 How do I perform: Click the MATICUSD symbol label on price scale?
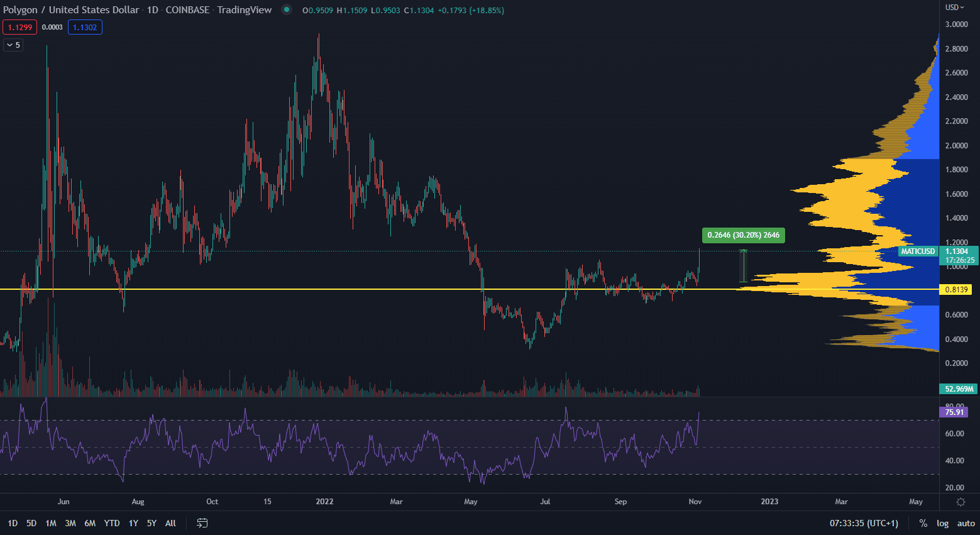tap(917, 251)
